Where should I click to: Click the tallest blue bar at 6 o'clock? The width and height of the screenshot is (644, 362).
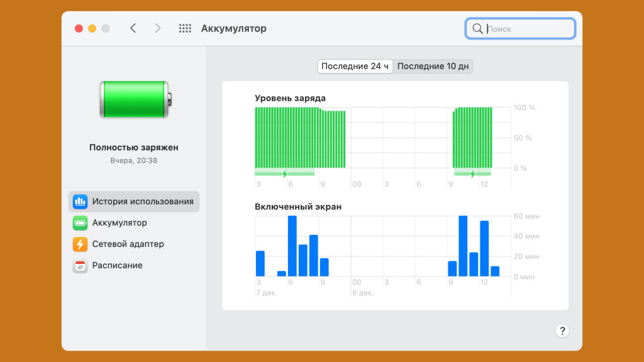point(292,246)
